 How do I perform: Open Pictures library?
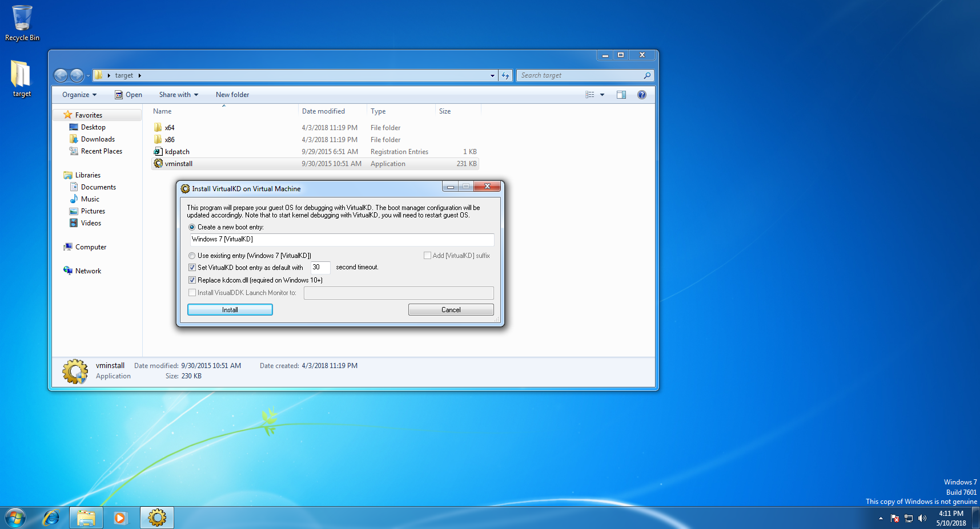(x=93, y=211)
